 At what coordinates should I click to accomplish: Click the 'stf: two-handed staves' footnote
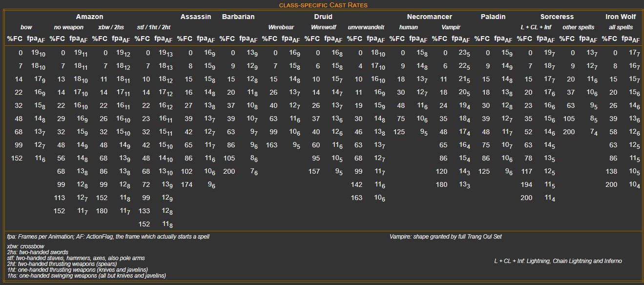[x=76, y=258]
